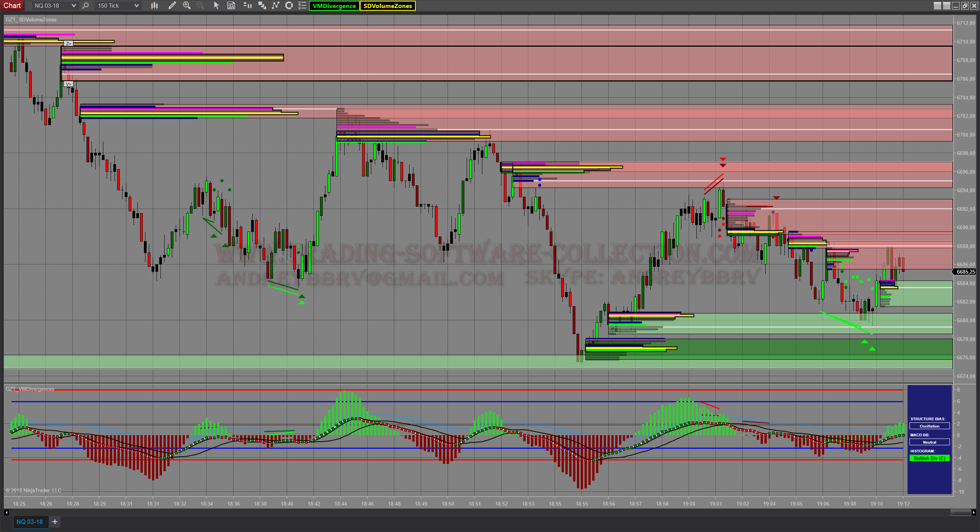Open the indicators icon
This screenshot has height=532, width=980.
(276, 5)
